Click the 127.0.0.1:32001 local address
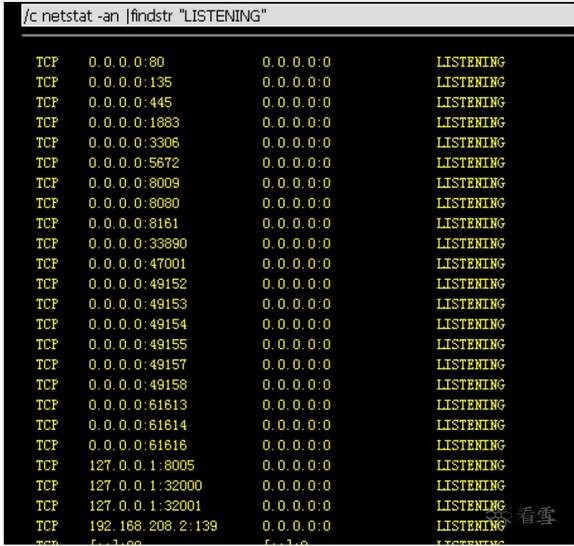This screenshot has width=574, height=546. (x=145, y=505)
